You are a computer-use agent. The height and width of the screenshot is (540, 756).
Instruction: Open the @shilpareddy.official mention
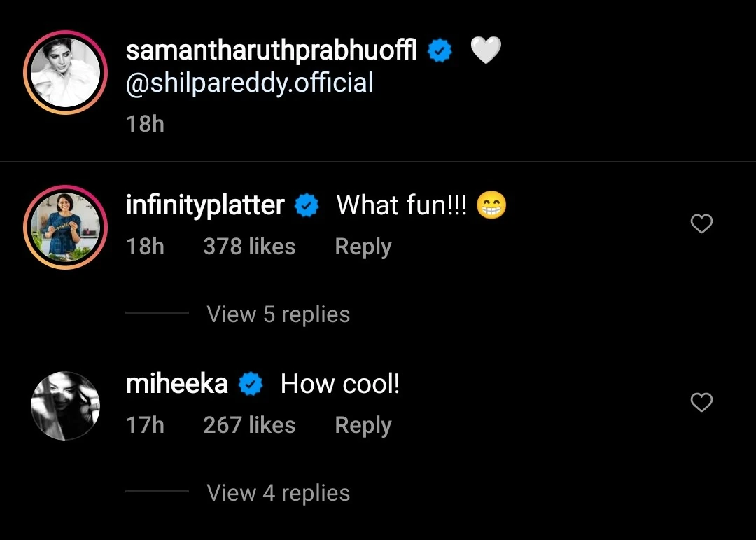tap(249, 83)
